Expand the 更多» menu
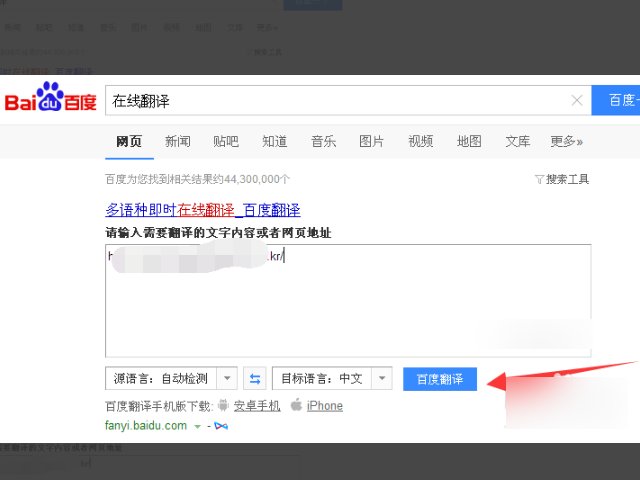 pos(567,142)
